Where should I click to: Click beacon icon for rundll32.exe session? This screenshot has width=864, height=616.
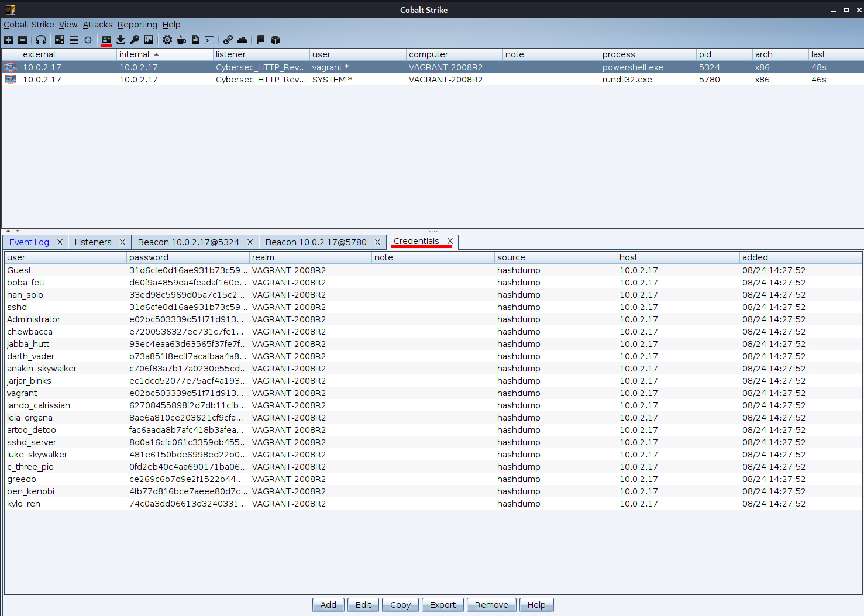(x=11, y=80)
